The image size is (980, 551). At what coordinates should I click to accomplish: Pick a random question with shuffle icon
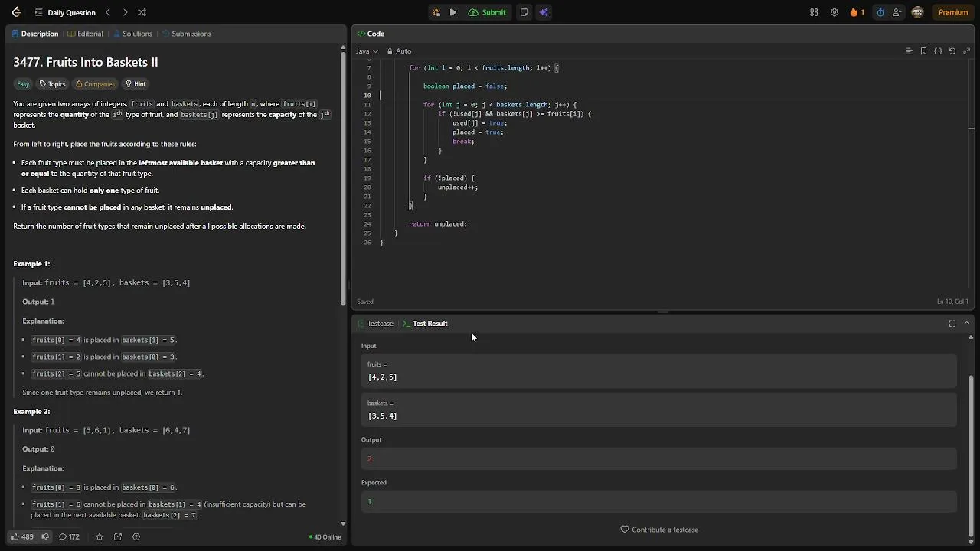click(142, 12)
